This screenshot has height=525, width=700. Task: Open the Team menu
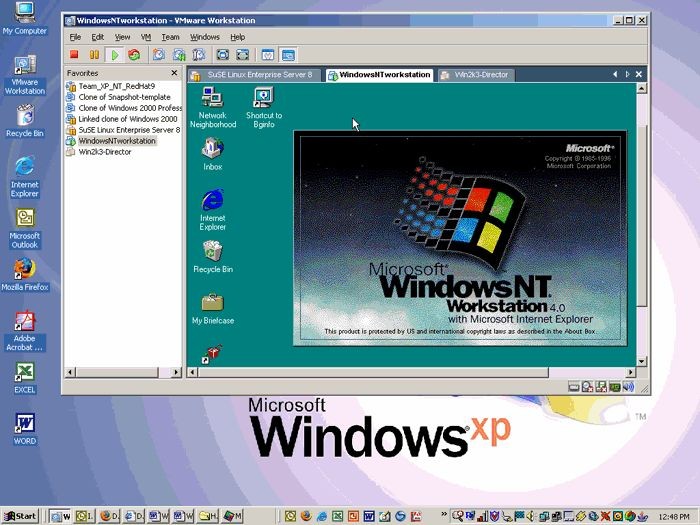click(170, 37)
